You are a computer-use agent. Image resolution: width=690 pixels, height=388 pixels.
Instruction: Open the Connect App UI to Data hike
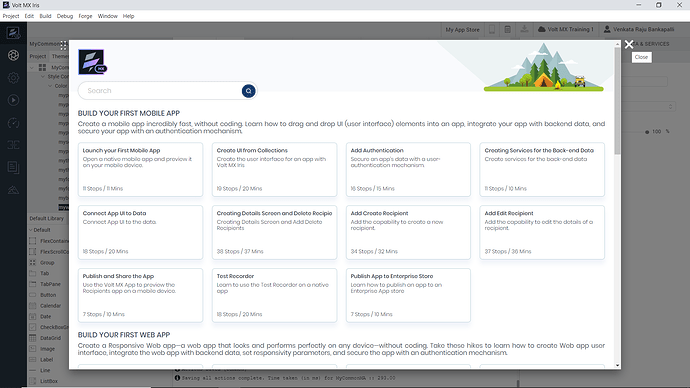(x=140, y=232)
